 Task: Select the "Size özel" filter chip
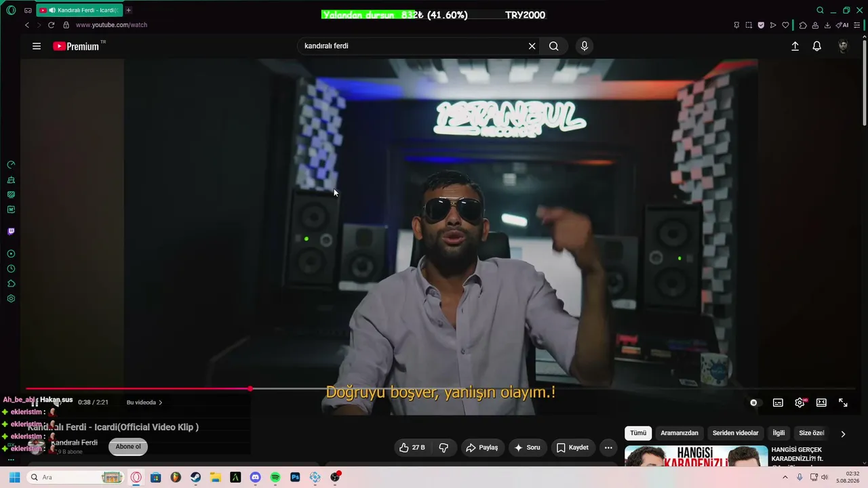(x=811, y=433)
